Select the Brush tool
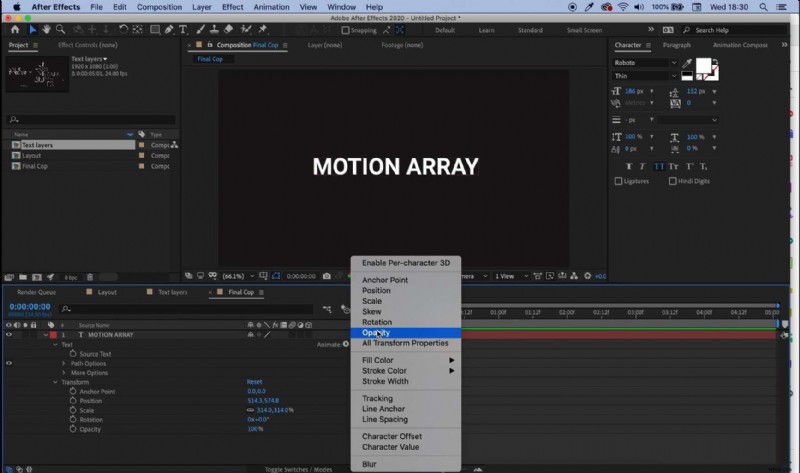The width and height of the screenshot is (800, 473). [201, 30]
